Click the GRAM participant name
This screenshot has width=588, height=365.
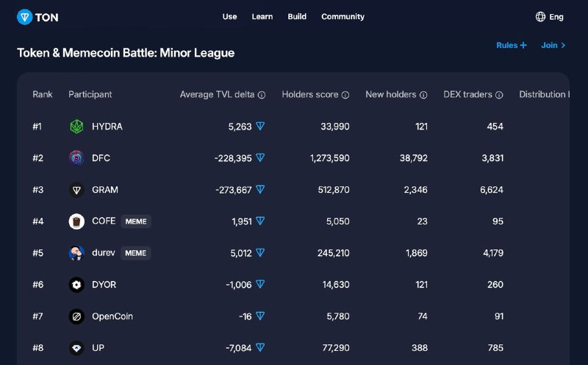(105, 190)
